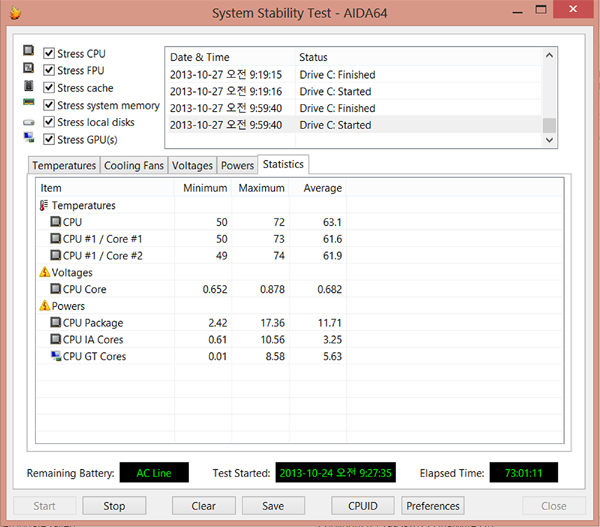Select highlighted log row 9:59:40 Drive C: Started

click(354, 125)
